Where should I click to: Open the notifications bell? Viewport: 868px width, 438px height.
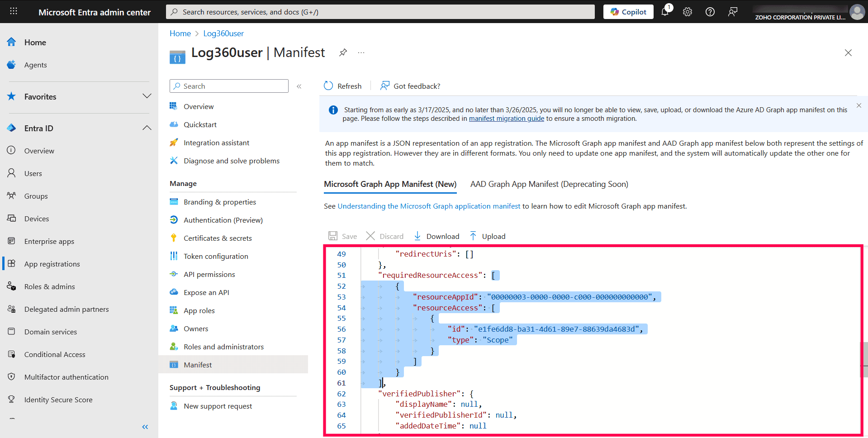(665, 12)
